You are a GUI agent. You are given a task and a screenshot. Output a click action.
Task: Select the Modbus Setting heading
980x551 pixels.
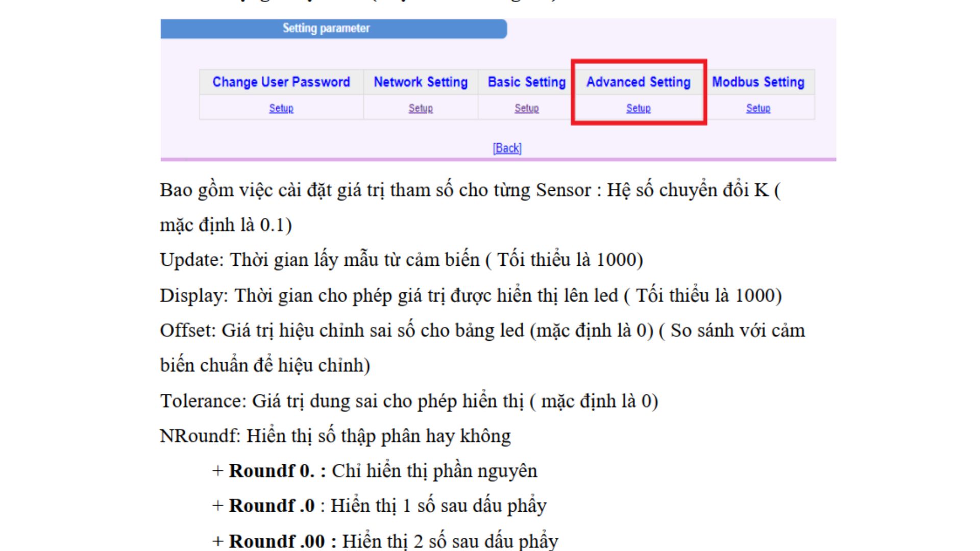(x=758, y=82)
